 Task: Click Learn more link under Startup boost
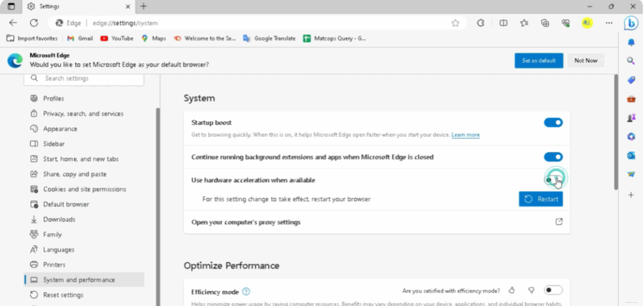click(465, 135)
